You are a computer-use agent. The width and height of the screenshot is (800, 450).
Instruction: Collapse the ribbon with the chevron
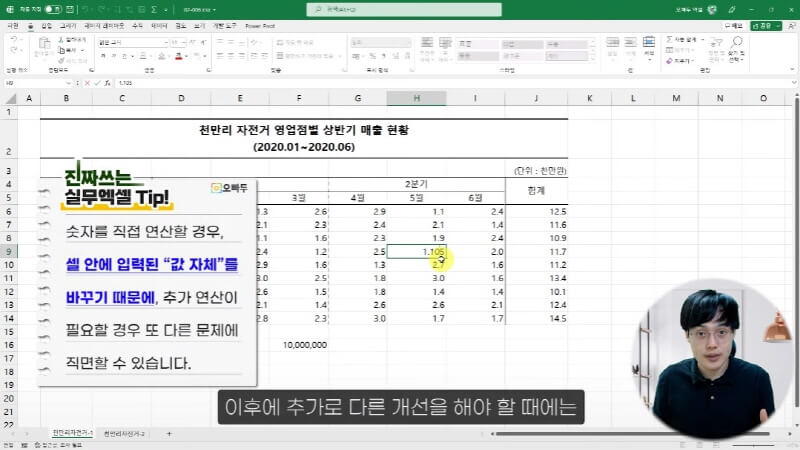point(792,69)
